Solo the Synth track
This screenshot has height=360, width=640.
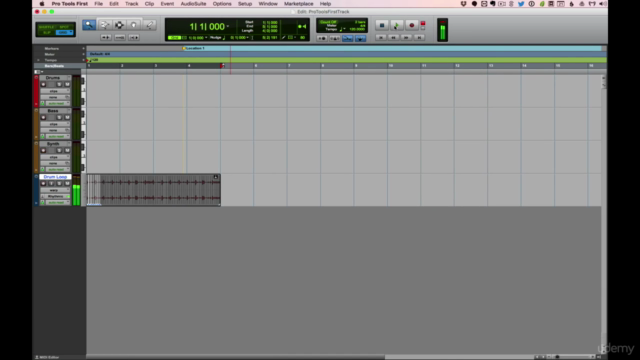59,151
